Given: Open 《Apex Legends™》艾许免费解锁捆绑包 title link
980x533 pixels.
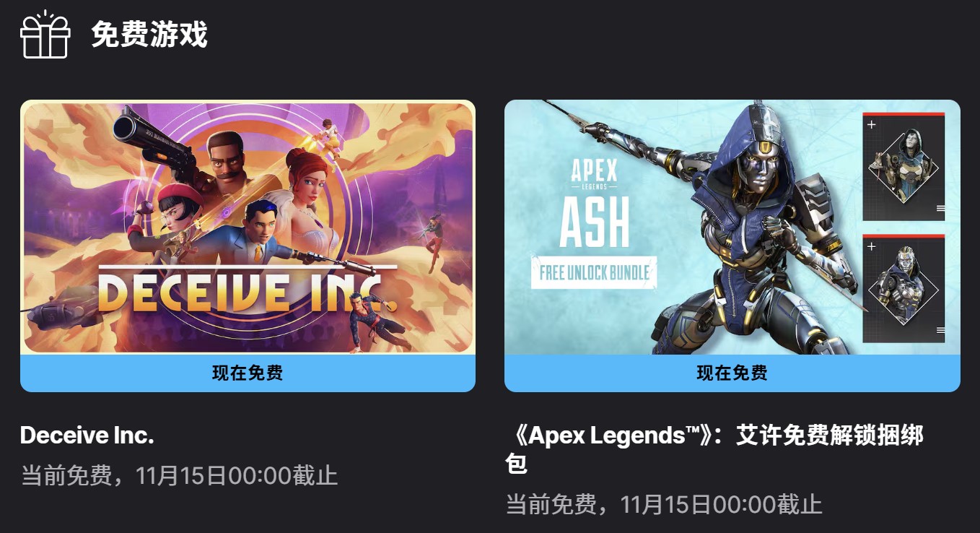Looking at the screenshot, I should pos(714,449).
